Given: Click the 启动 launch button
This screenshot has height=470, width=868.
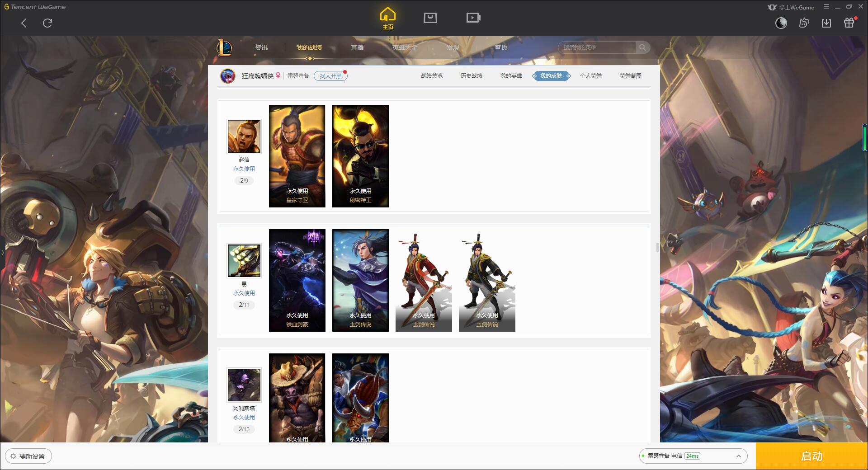Looking at the screenshot, I should click(x=811, y=456).
